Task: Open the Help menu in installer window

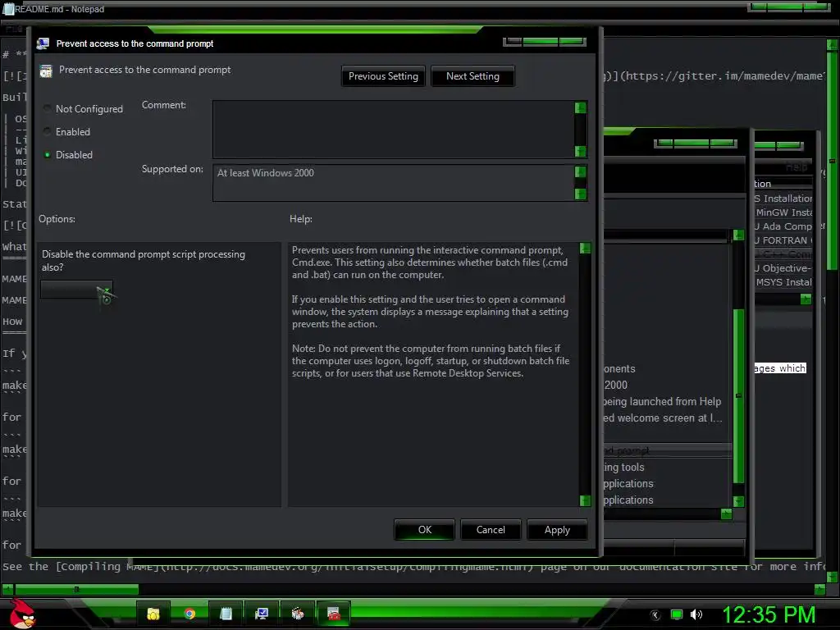Action: [x=796, y=167]
